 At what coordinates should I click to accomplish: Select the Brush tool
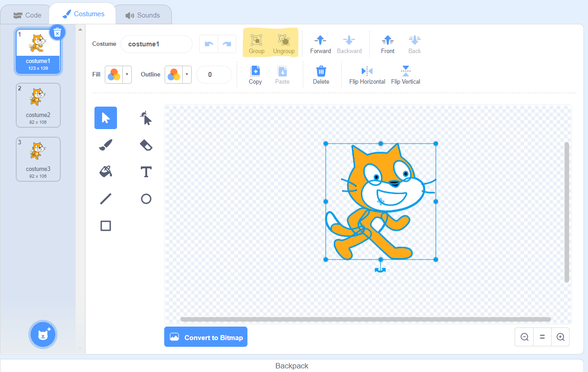tap(106, 145)
